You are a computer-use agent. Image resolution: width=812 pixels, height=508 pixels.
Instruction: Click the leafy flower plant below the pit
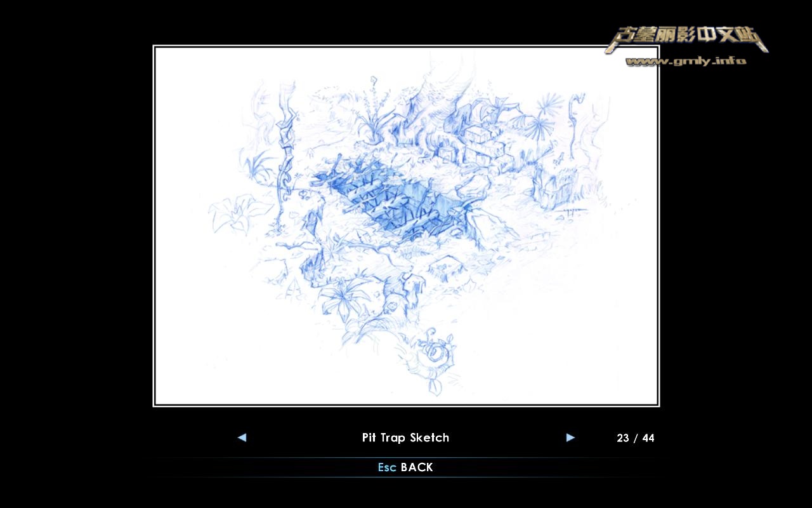click(x=344, y=300)
